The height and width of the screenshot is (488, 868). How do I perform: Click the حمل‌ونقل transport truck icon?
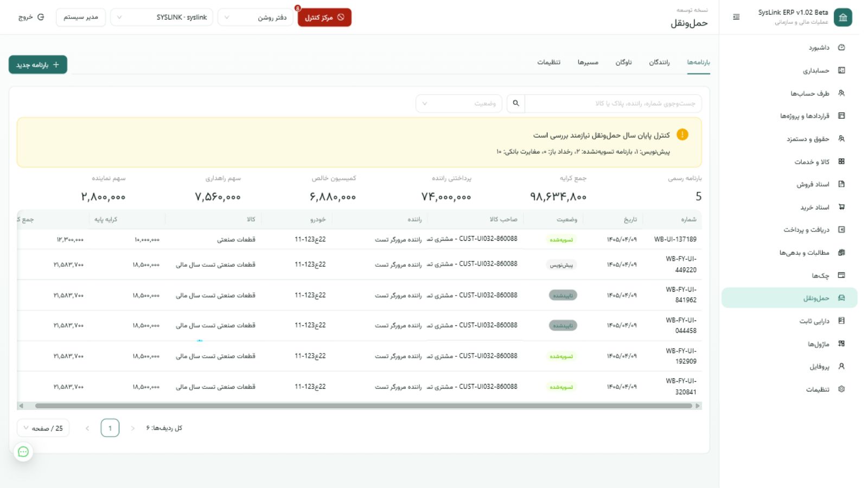[x=841, y=298]
